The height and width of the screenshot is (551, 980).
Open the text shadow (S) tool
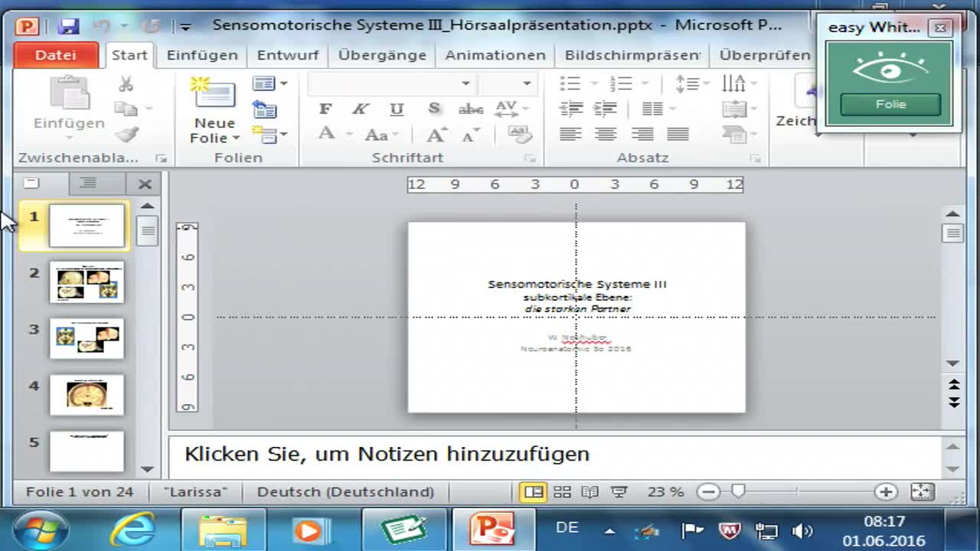433,109
